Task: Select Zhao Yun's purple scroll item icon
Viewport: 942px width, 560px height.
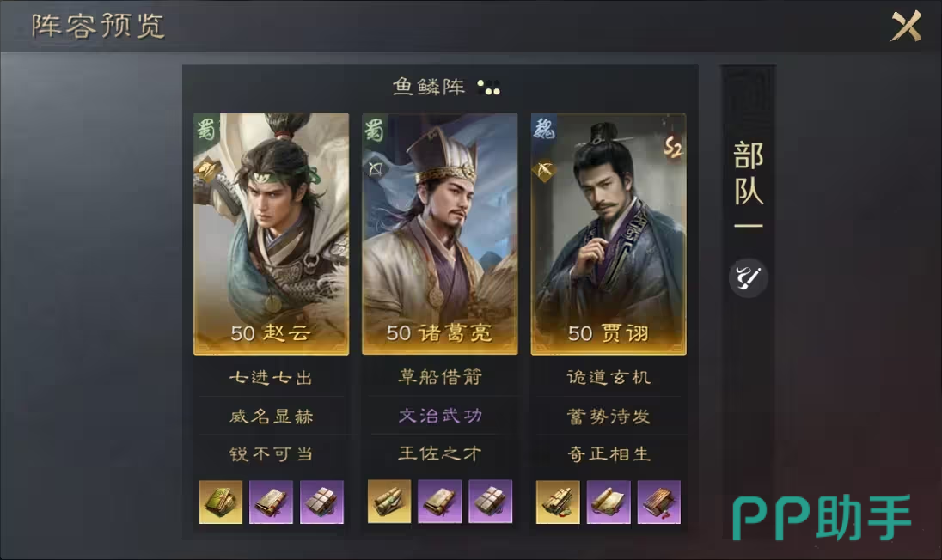Action: (x=271, y=502)
